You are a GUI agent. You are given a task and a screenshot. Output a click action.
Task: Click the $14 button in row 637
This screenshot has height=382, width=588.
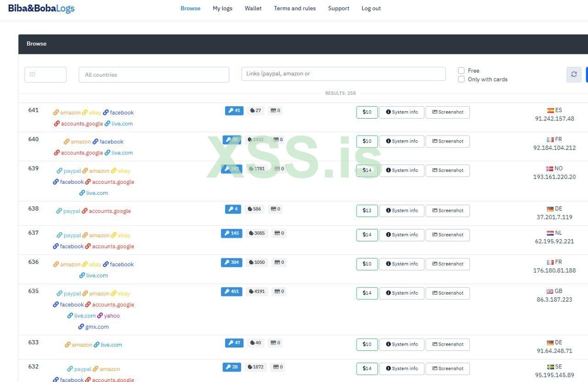(x=367, y=235)
